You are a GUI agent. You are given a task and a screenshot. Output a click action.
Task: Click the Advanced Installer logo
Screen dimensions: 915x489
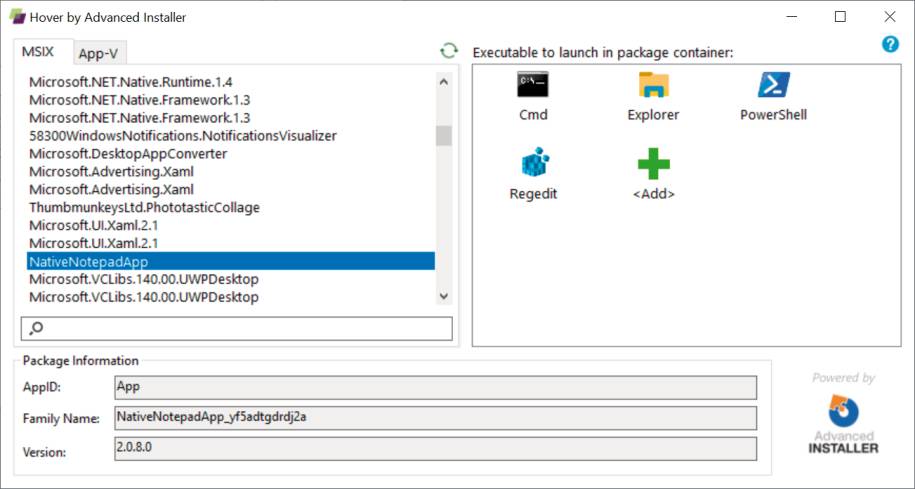(843, 423)
